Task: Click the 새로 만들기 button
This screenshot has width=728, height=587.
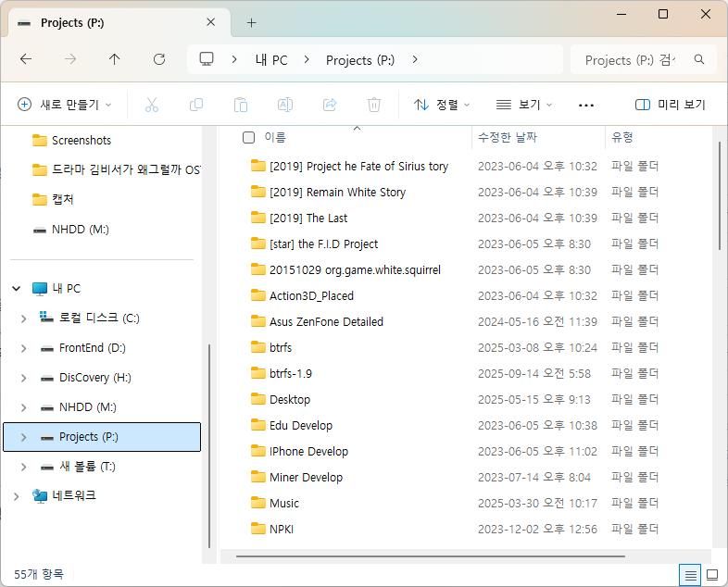Action: click(x=65, y=105)
